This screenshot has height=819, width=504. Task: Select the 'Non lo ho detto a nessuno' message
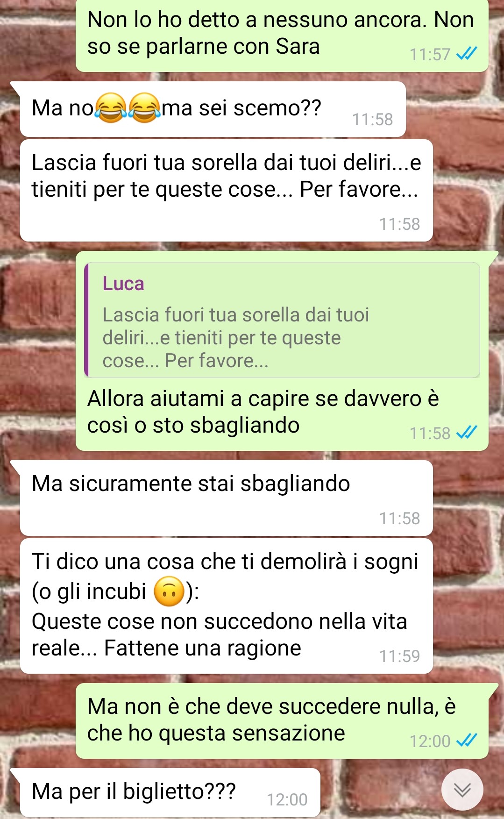click(282, 35)
